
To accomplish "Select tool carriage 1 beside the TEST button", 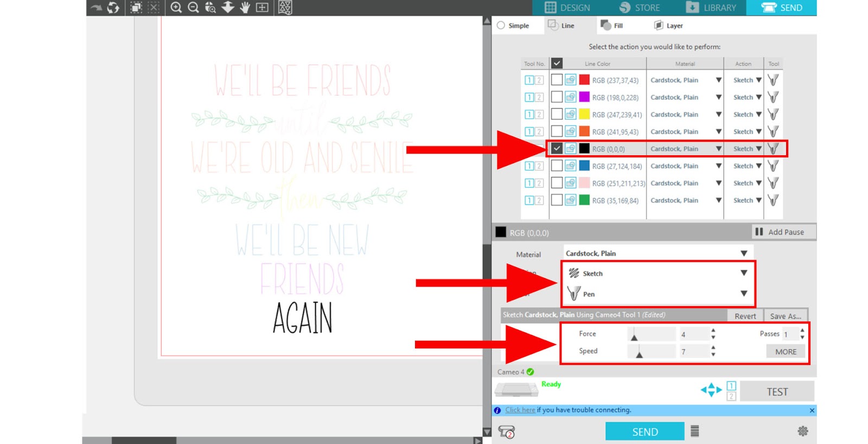I will [x=731, y=386].
